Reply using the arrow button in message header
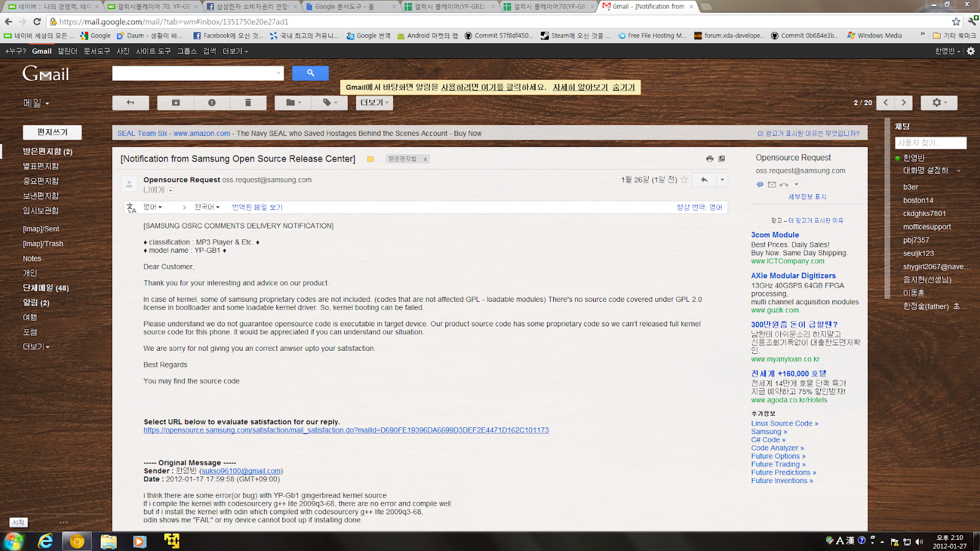Screen dimensions: 980x551 [704, 179]
